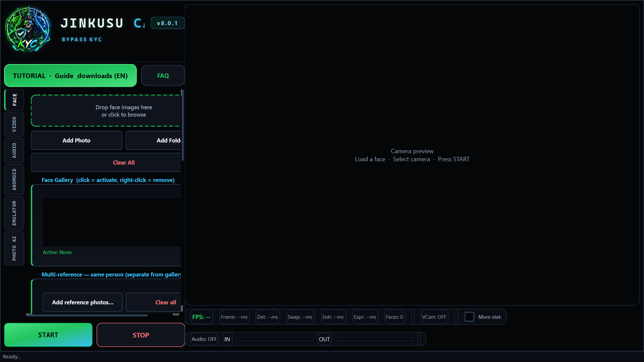Click the Add reference photos... button
This screenshot has width=644, height=362.
(83, 302)
